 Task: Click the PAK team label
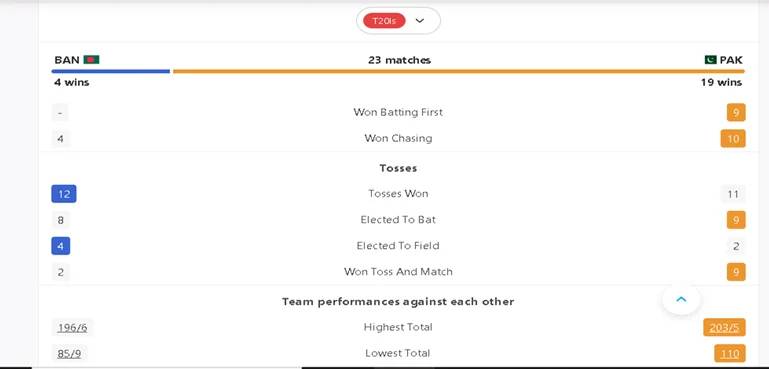731,60
